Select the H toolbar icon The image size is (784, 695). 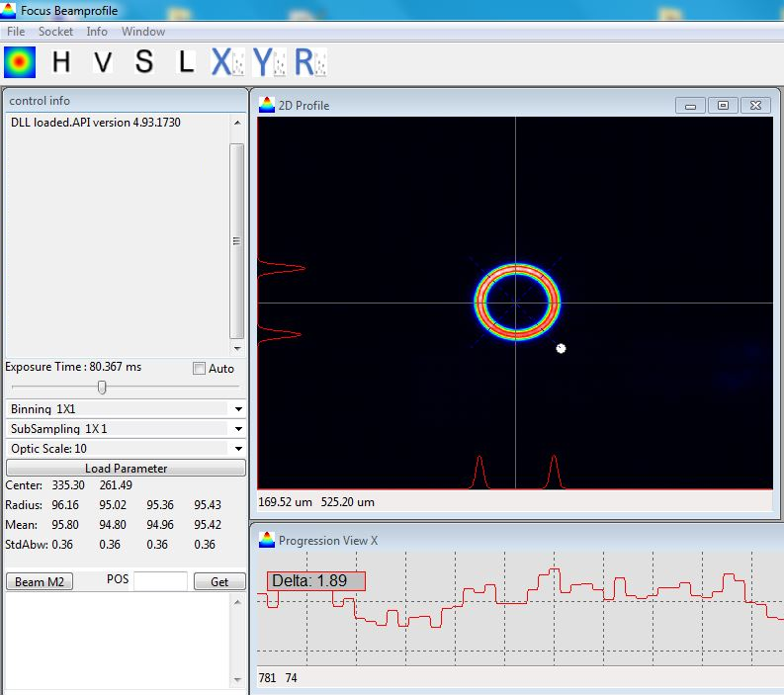point(61,62)
